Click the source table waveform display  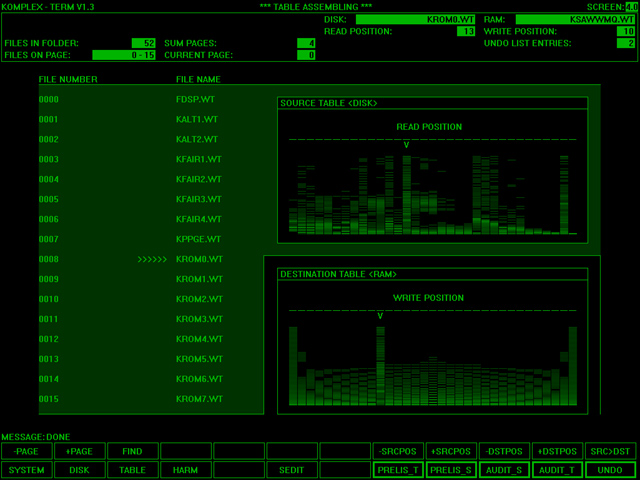[x=433, y=194]
